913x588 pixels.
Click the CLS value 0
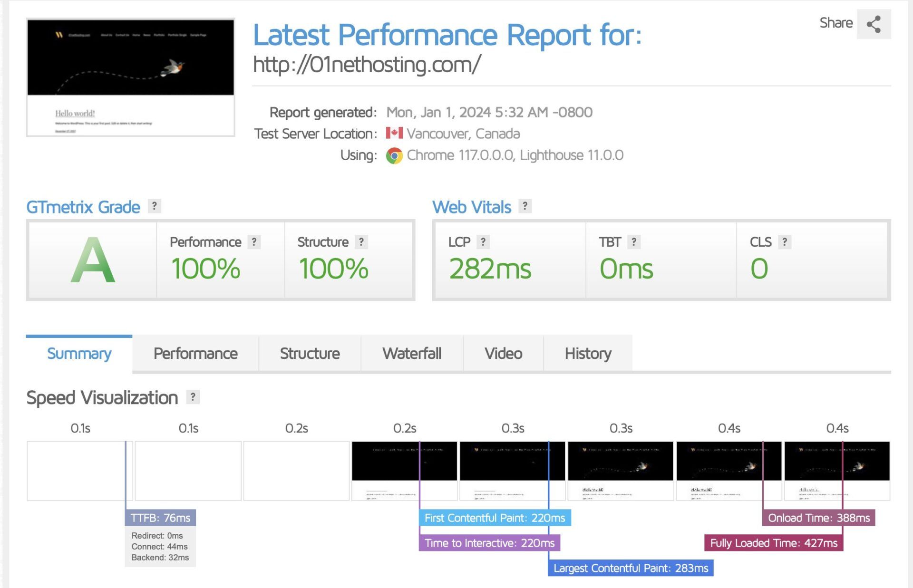coord(759,269)
